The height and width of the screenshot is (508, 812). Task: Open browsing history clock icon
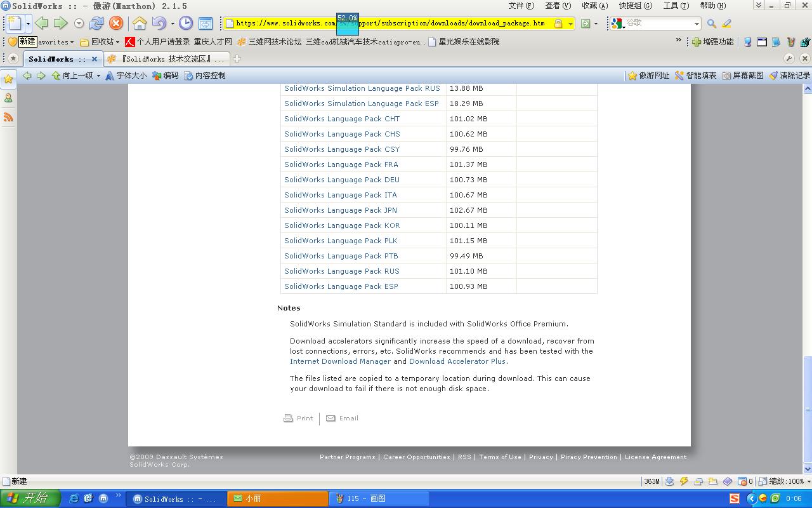(x=186, y=23)
